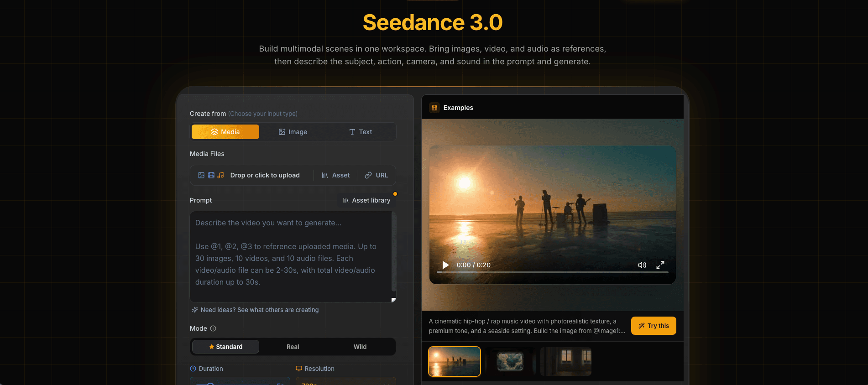Switch to the Image input type tab

click(293, 132)
